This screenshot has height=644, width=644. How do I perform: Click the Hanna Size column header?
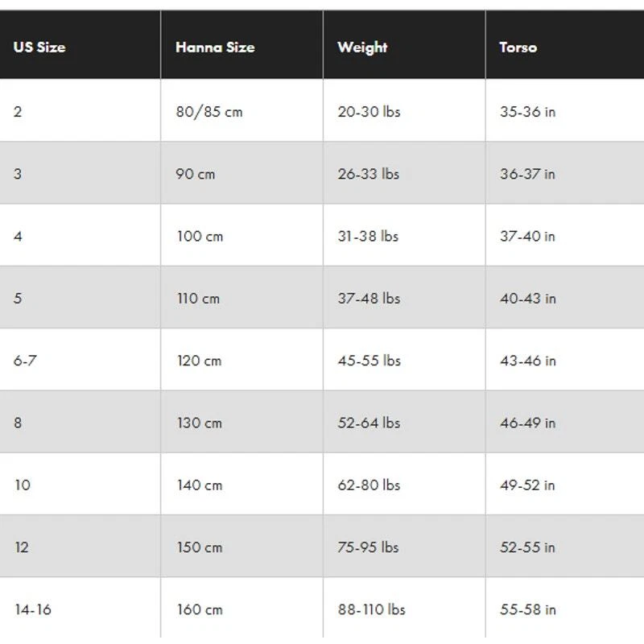click(x=215, y=47)
